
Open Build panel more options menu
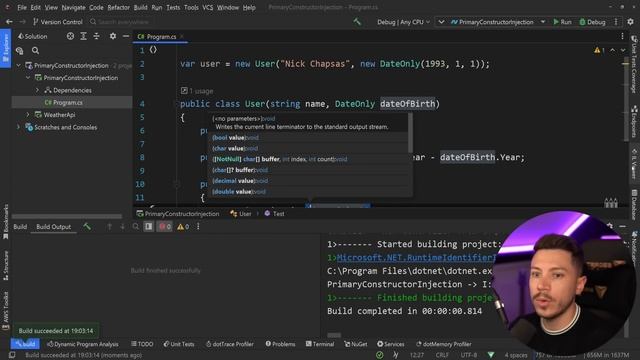(x=198, y=227)
